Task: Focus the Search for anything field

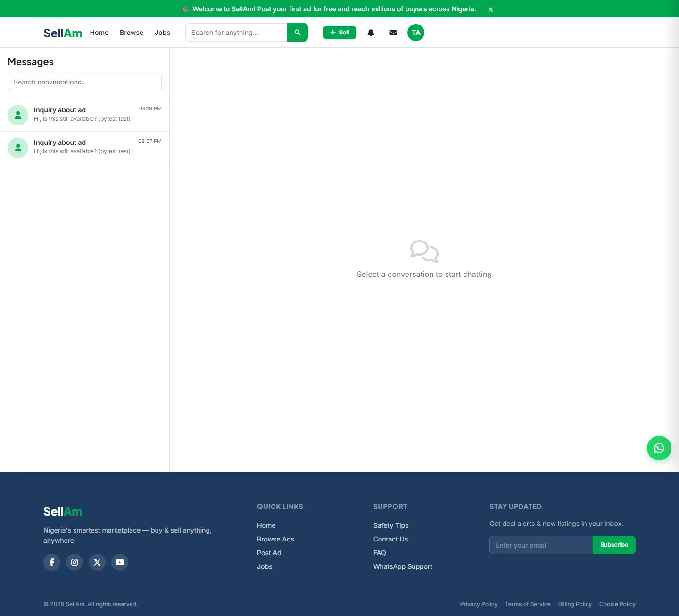Action: 236,33
